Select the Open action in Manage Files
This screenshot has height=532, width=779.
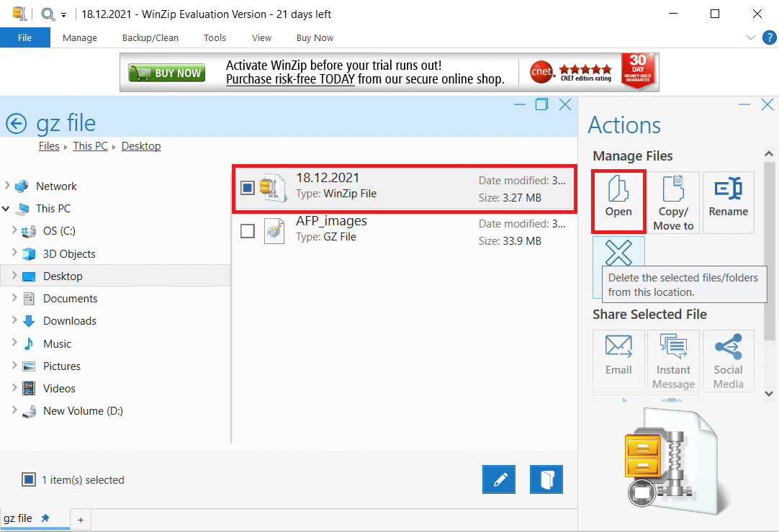618,202
